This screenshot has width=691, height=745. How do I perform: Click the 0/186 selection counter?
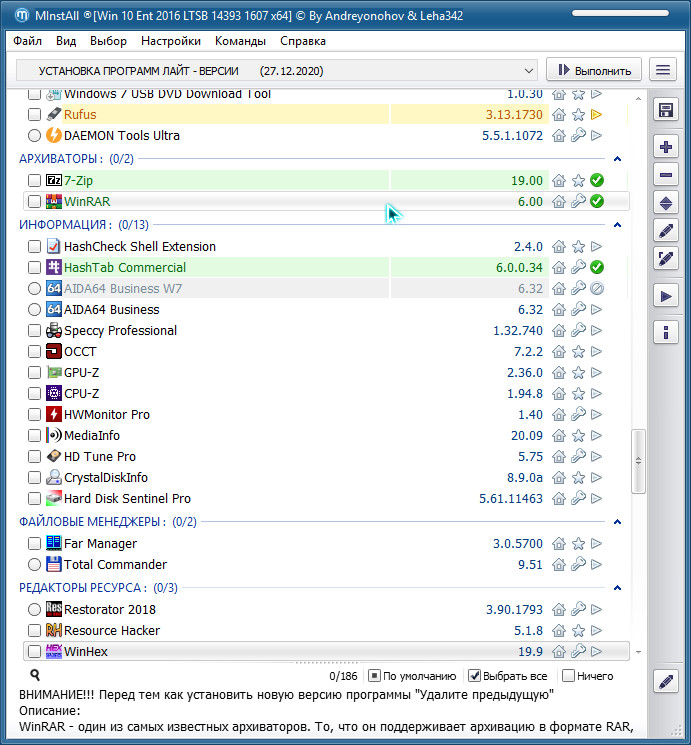click(343, 676)
